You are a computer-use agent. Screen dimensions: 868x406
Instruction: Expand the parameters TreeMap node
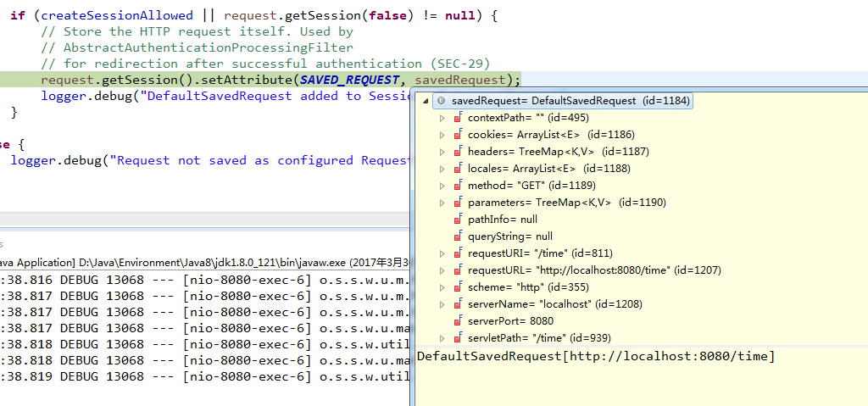[x=442, y=203]
